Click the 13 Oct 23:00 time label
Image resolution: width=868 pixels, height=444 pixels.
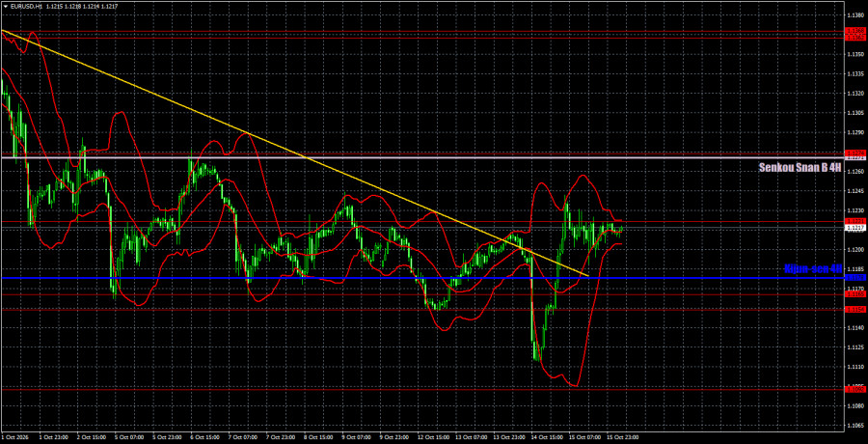(x=508, y=437)
